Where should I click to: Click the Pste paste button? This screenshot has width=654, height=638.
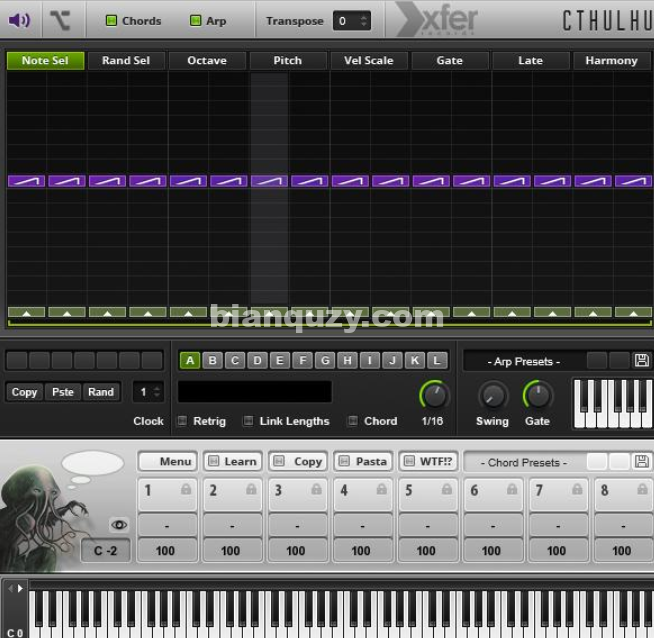[x=63, y=392]
